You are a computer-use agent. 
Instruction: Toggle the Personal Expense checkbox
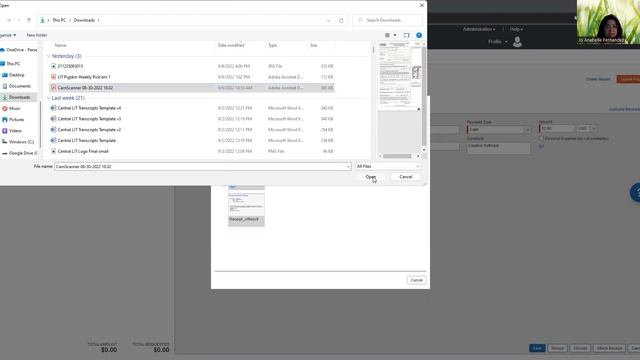pyautogui.click(x=541, y=139)
